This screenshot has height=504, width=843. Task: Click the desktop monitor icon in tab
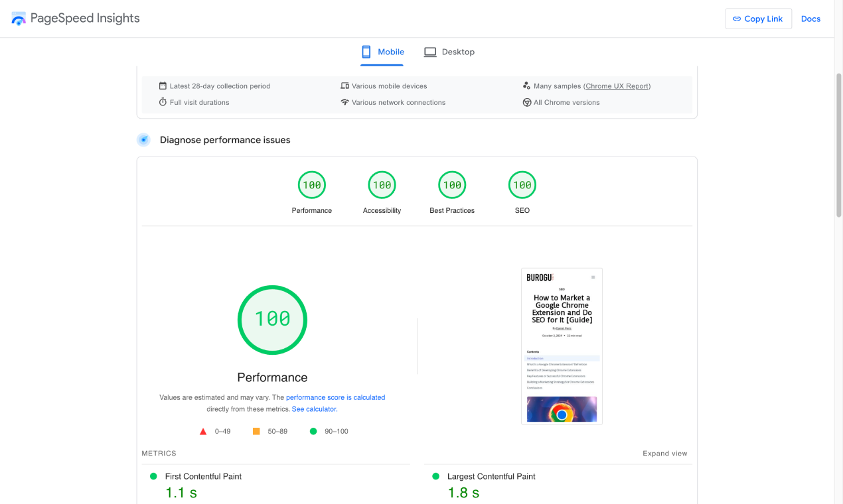pyautogui.click(x=430, y=52)
